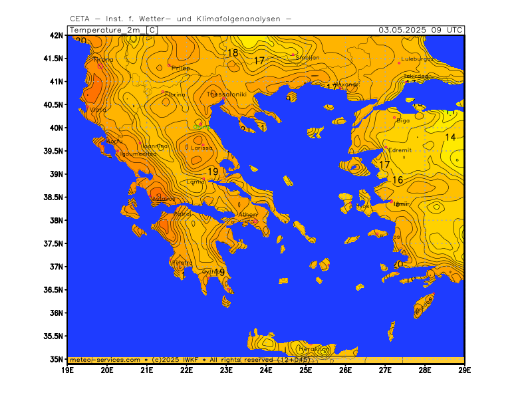Select the 38.5N latitude label
532x399 pixels.
53,197
